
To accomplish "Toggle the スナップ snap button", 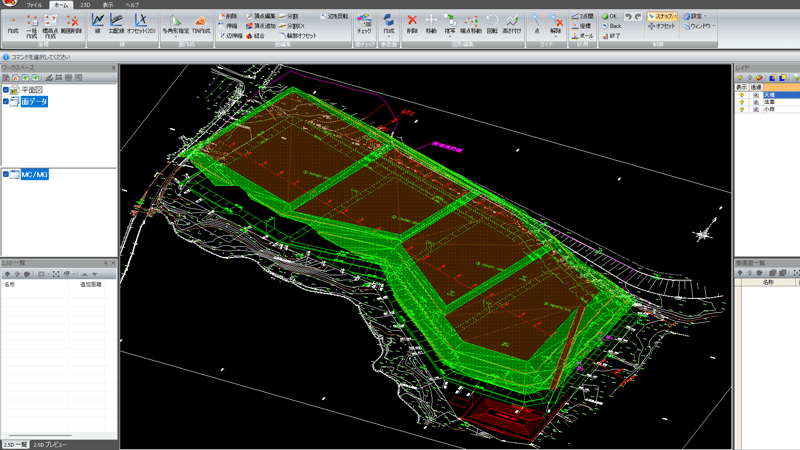I will (662, 16).
